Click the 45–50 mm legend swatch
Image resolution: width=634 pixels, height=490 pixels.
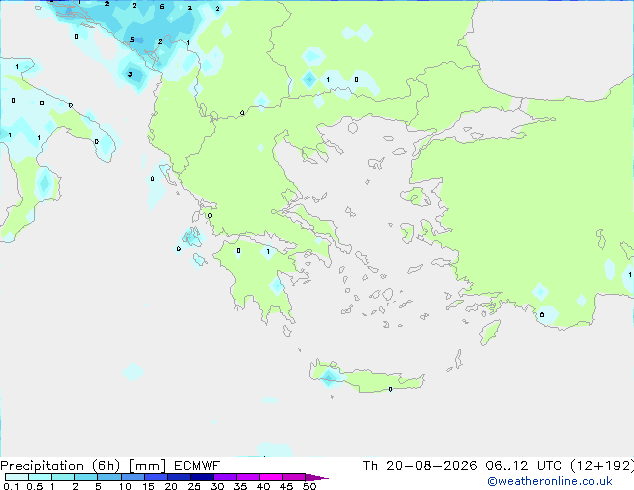pyautogui.click(x=294, y=477)
